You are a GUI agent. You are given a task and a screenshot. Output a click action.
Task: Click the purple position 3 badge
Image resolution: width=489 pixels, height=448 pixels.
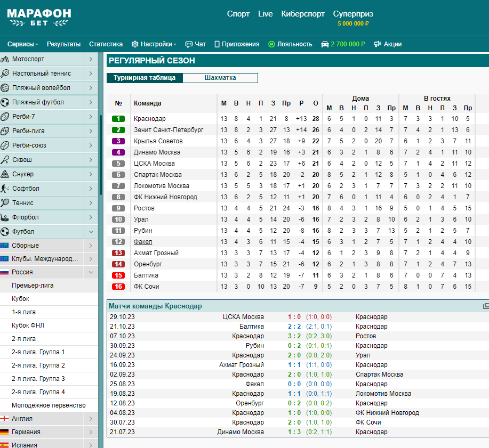tap(118, 141)
